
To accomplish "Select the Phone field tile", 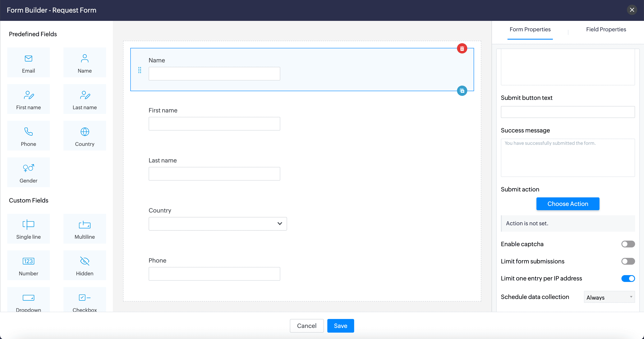I will [29, 136].
